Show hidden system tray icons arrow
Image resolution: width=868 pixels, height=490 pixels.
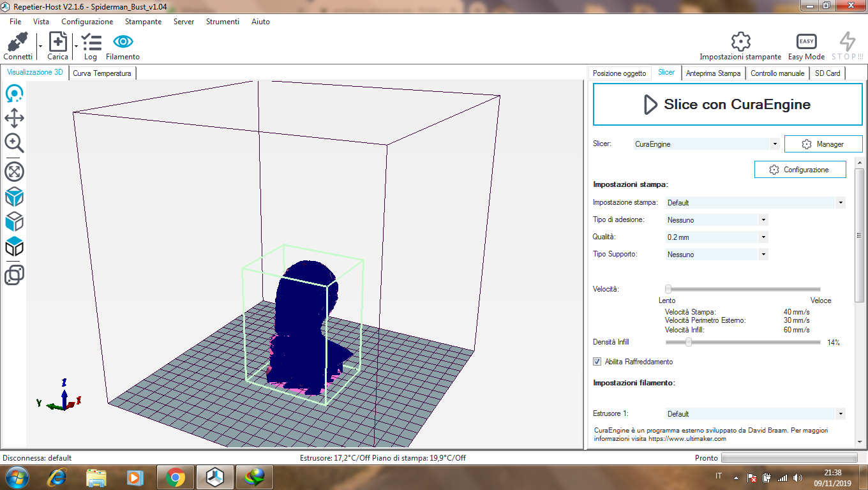736,477
